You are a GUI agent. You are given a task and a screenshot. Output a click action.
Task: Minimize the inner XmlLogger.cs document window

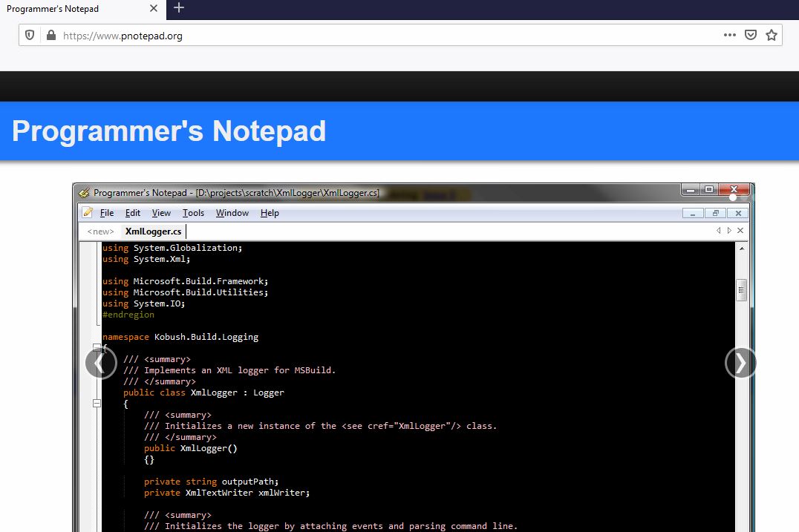pyautogui.click(x=693, y=213)
